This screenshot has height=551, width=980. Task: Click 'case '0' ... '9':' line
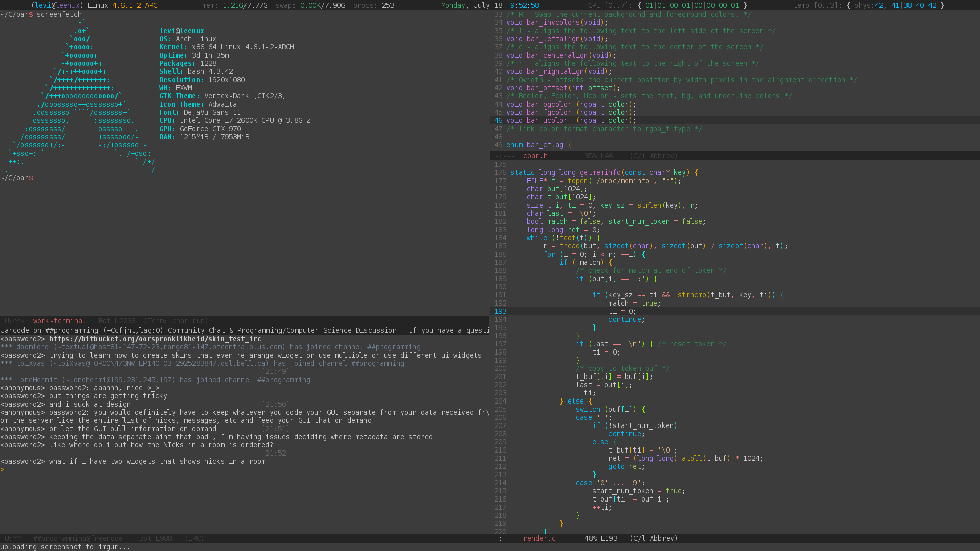tap(610, 483)
